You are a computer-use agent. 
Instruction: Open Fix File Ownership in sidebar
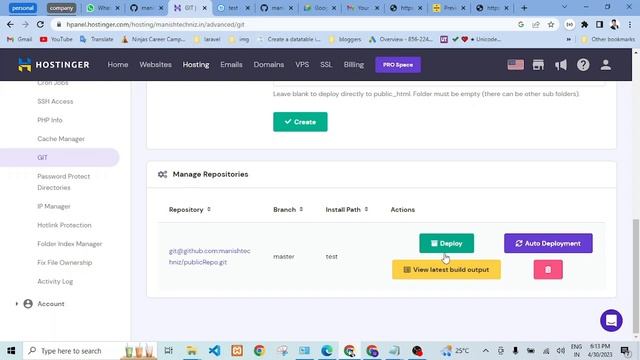click(x=64, y=262)
